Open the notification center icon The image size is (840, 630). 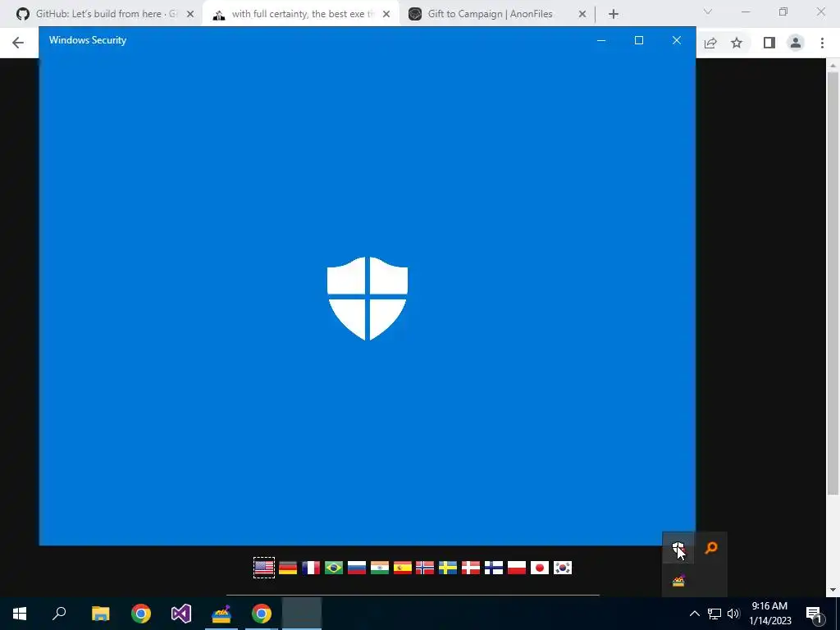click(x=815, y=614)
